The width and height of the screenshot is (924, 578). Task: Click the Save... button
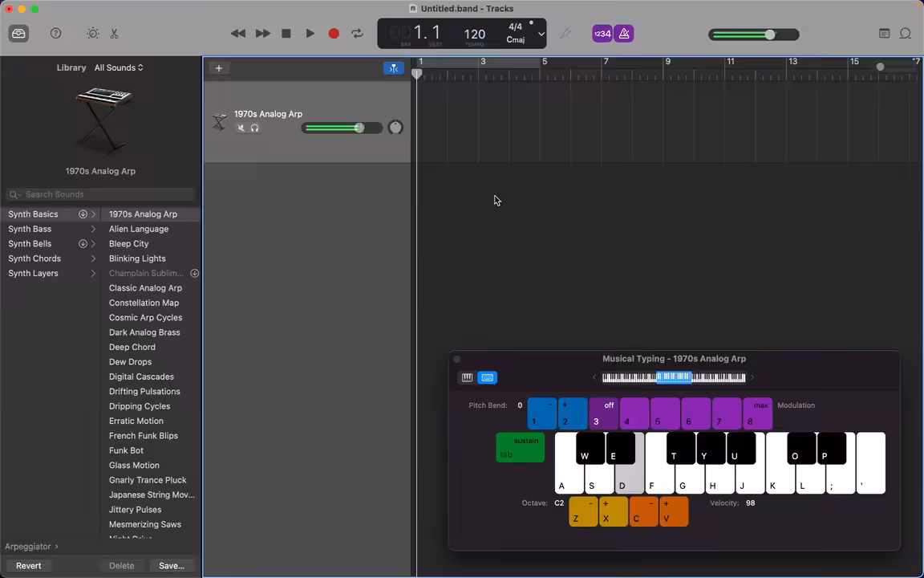tap(172, 566)
